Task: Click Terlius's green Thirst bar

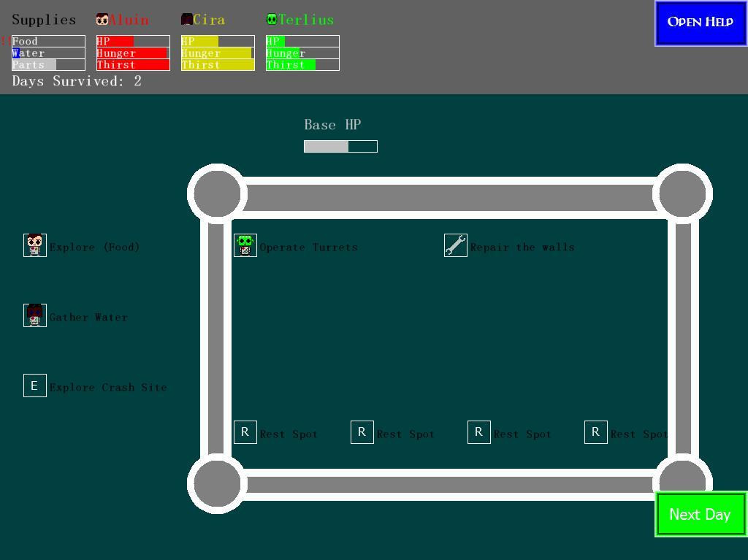Action: coord(303,65)
